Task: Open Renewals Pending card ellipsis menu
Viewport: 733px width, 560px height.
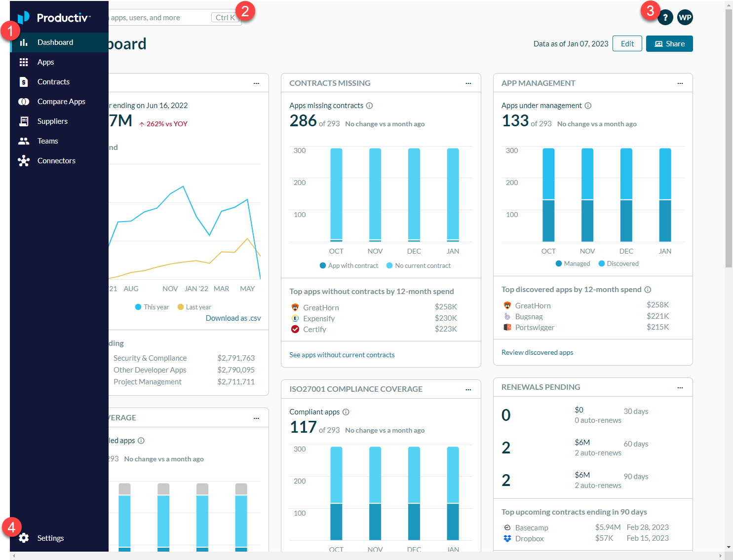Action: pos(680,388)
